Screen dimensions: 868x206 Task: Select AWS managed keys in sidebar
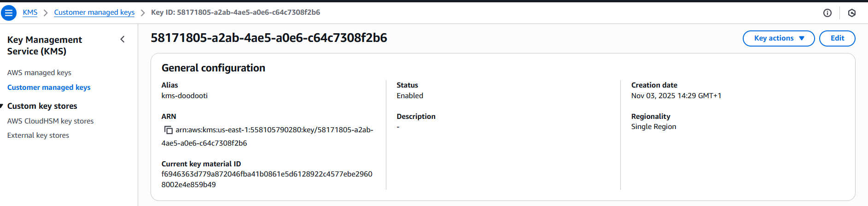point(39,73)
